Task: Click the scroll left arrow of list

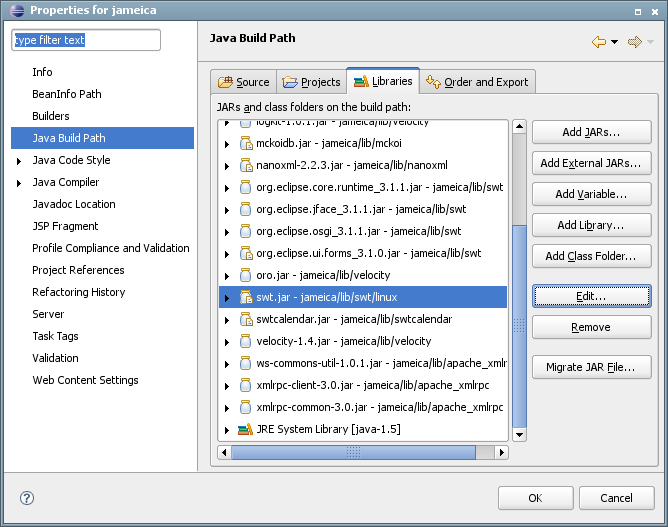Action: (x=224, y=452)
